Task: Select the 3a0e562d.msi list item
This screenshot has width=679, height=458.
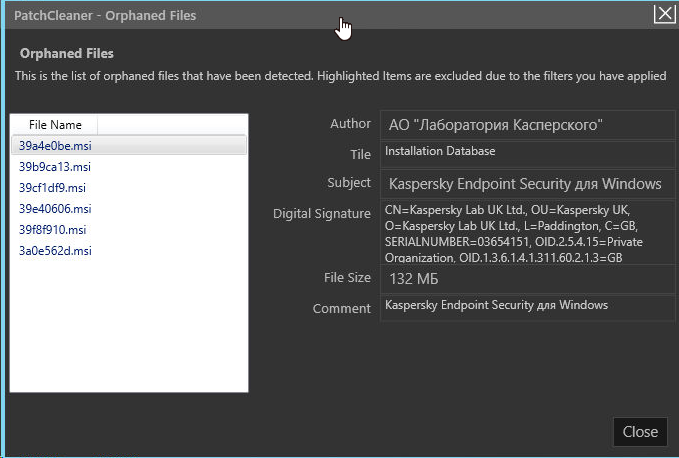Action: coord(54,251)
